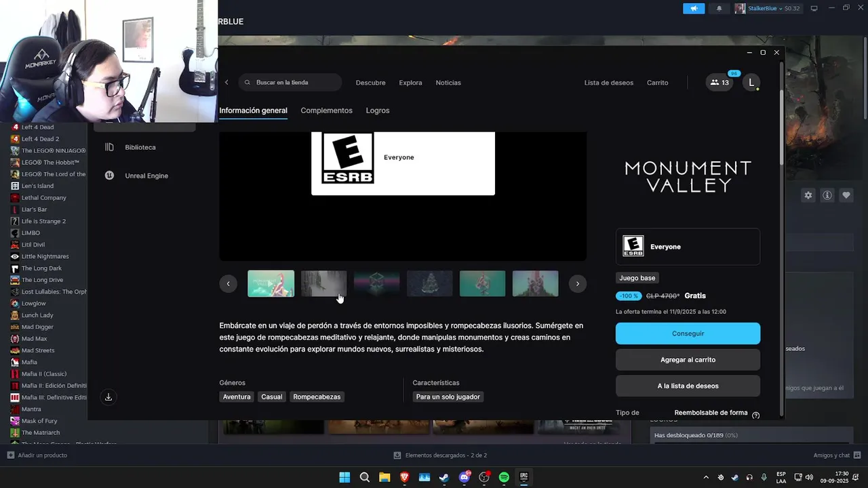868x488 pixels.
Task: Open Elementos descargados status in Steam
Action: coord(440,455)
